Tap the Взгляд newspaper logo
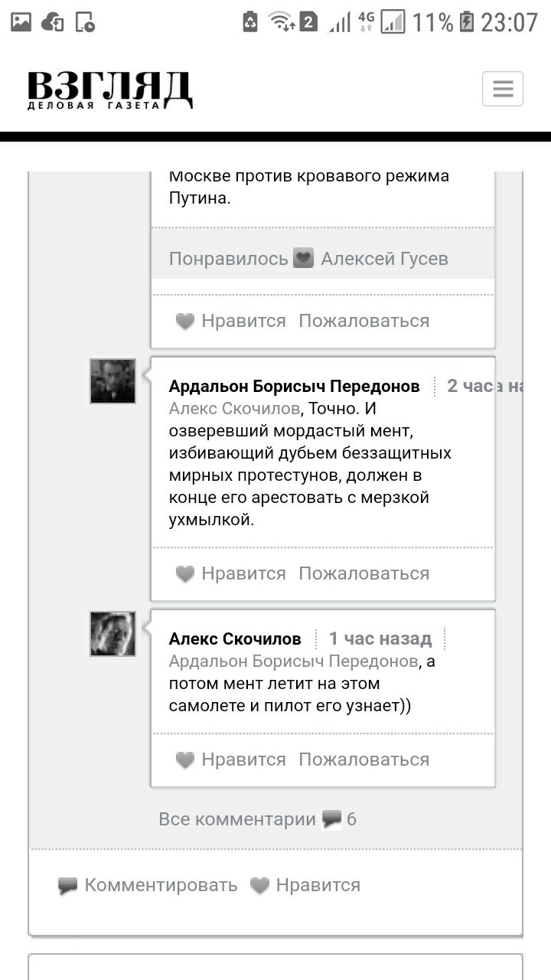This screenshot has width=551, height=980. coord(109,90)
